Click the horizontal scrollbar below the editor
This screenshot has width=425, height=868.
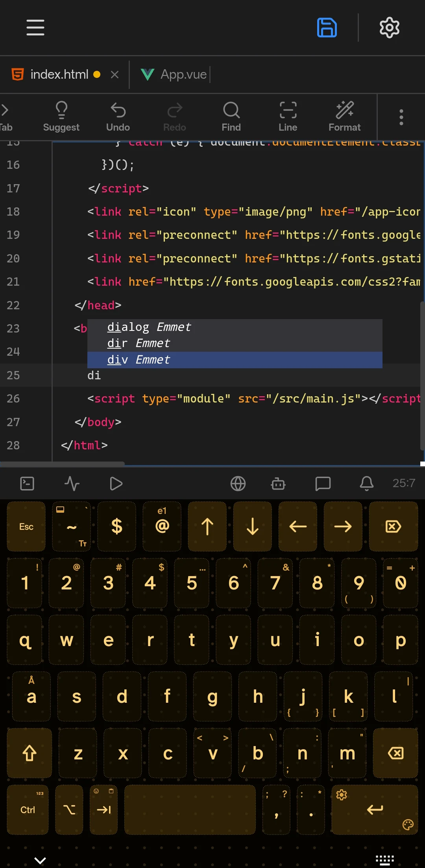point(62,464)
